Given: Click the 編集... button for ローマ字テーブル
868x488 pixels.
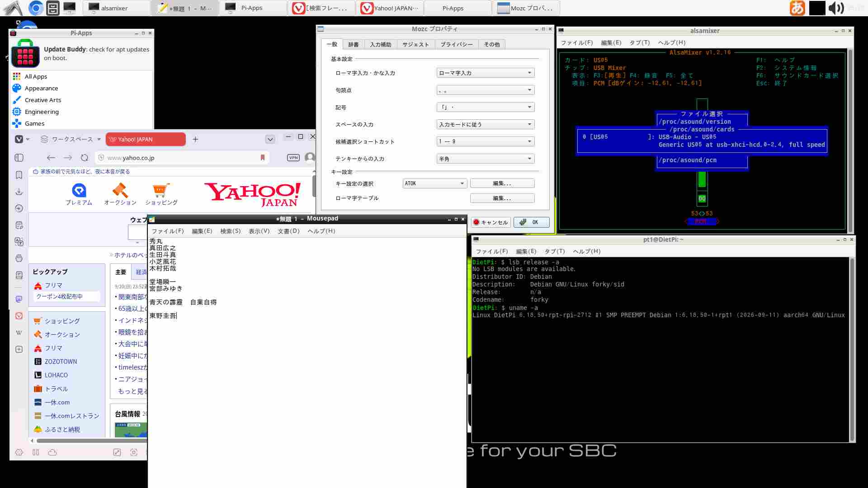Looking at the screenshot, I should (502, 198).
